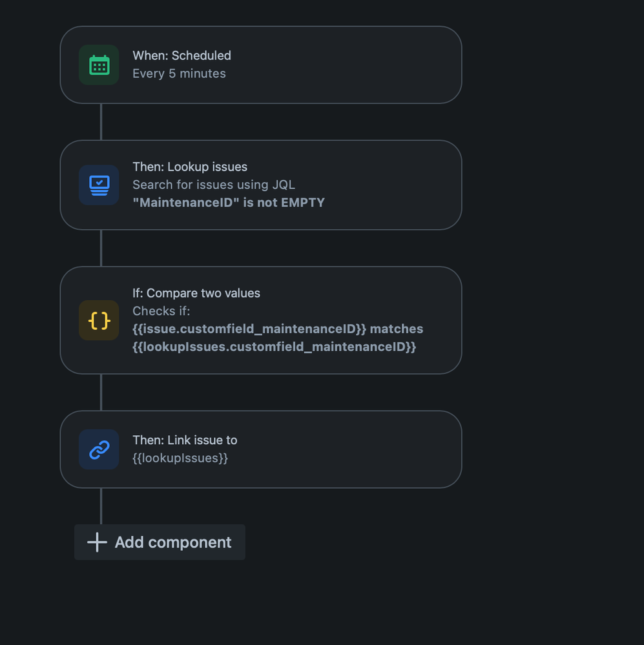Select the {{issue.customfield_maintenanceID}} matches line

coord(278,329)
